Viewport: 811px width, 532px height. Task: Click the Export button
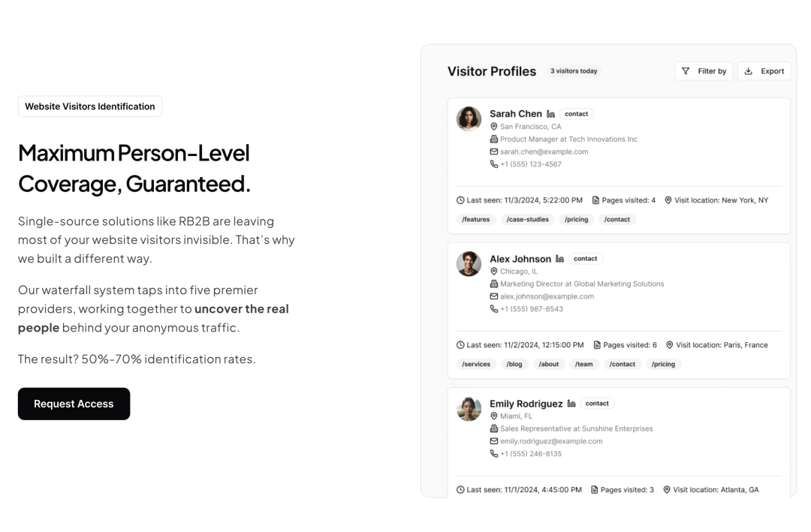(764, 71)
